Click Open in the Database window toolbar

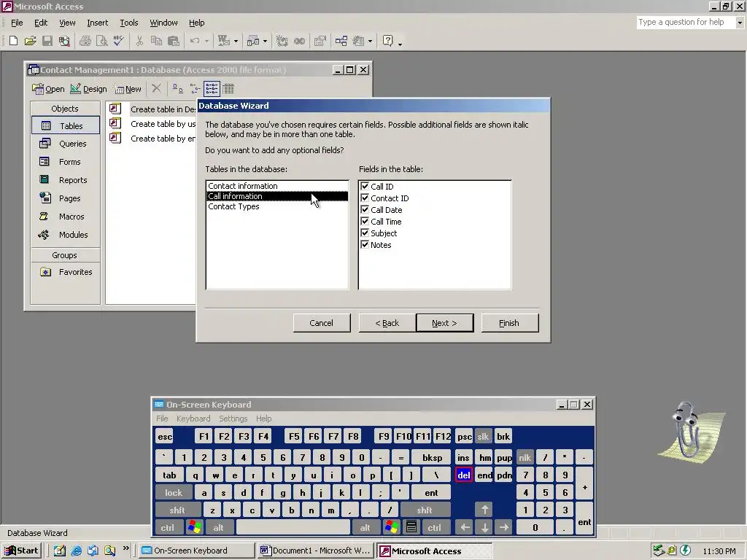click(48, 88)
